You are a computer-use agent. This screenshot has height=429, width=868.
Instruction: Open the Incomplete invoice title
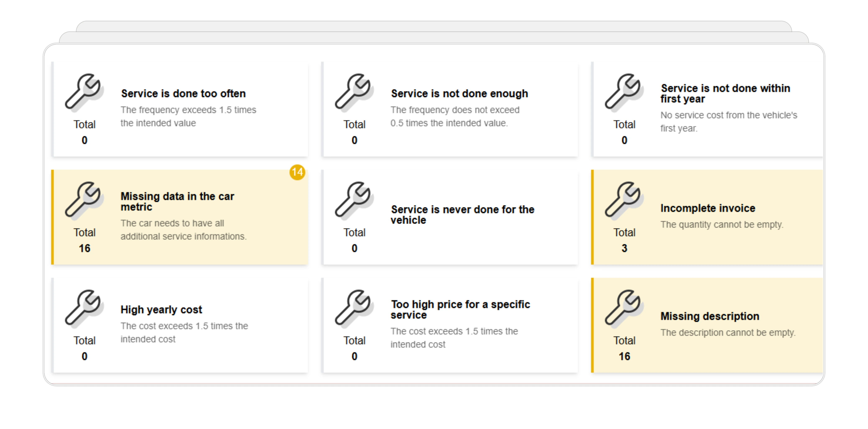708,208
